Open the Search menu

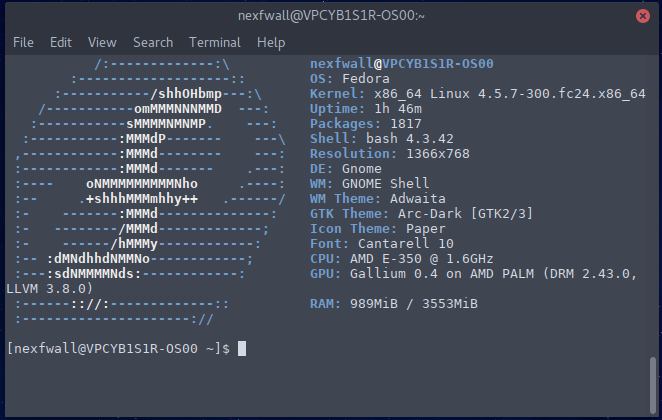coord(153,42)
